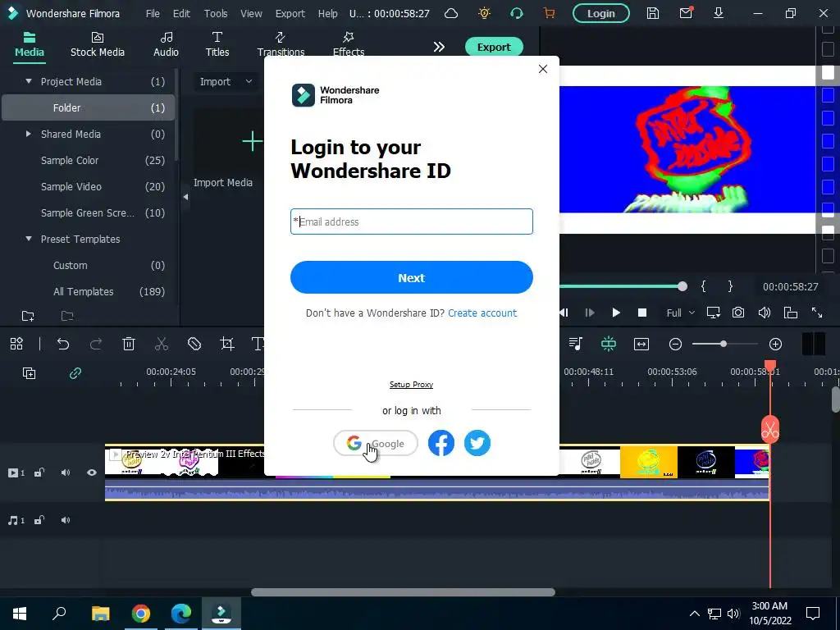This screenshot has width=840, height=630.
Task: Click the zoom in plus circle
Action: (775, 344)
